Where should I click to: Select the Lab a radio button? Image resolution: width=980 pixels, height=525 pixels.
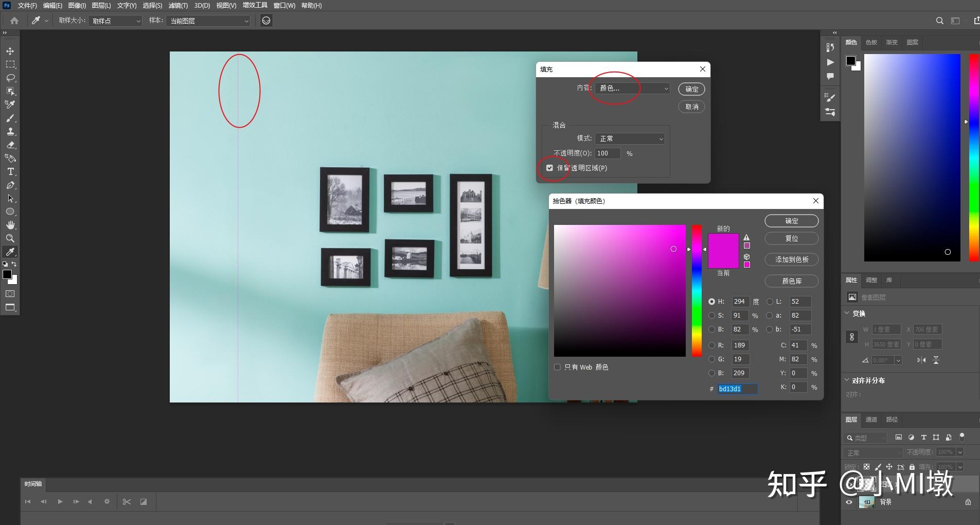tap(770, 316)
